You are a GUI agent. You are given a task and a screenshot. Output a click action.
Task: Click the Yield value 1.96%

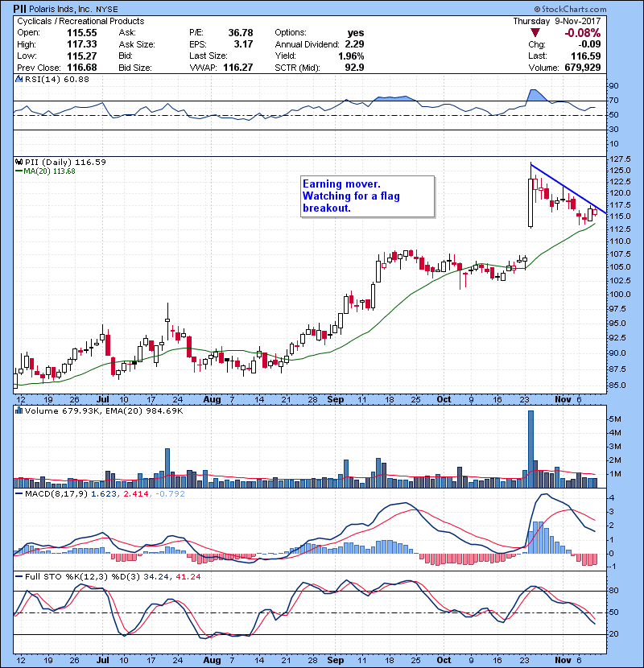[x=351, y=56]
